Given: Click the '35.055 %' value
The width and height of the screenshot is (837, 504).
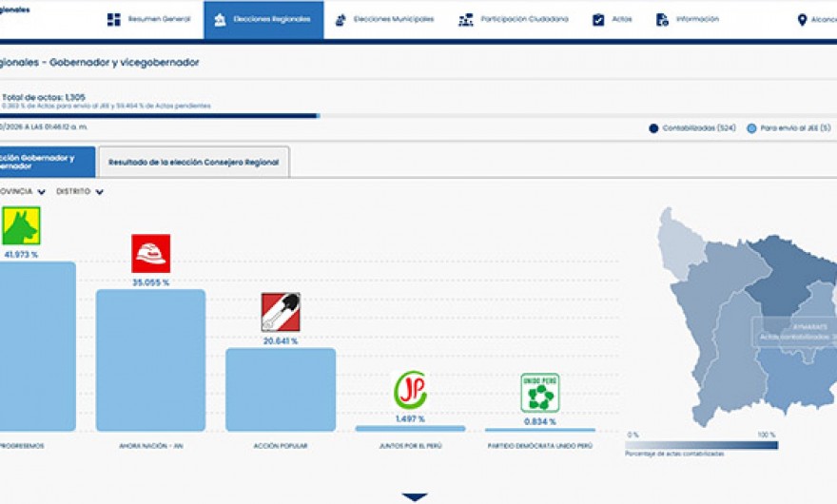Looking at the screenshot, I should [150, 282].
